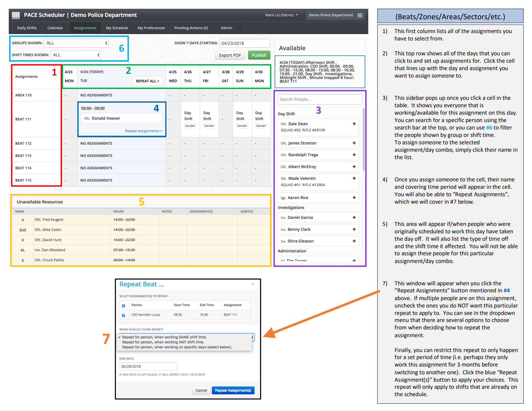Select the 4/28 SAT column header
The image size is (532, 411).
click(x=225, y=77)
